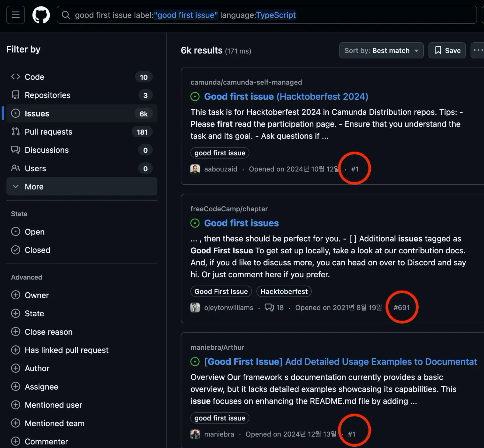Add Has linked pull request filter

pos(60,350)
